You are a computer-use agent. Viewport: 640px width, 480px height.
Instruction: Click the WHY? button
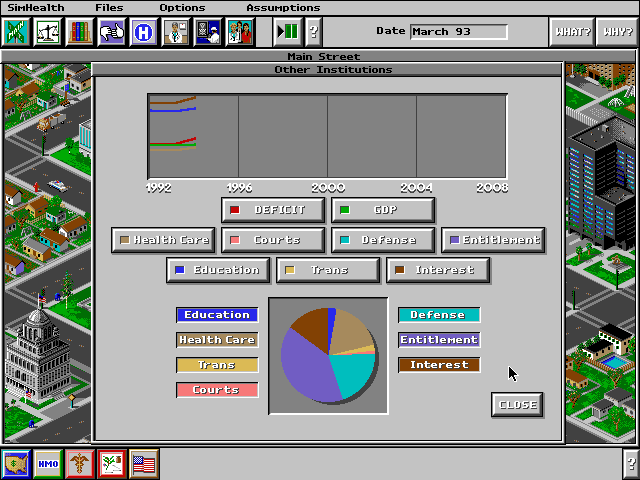[617, 32]
